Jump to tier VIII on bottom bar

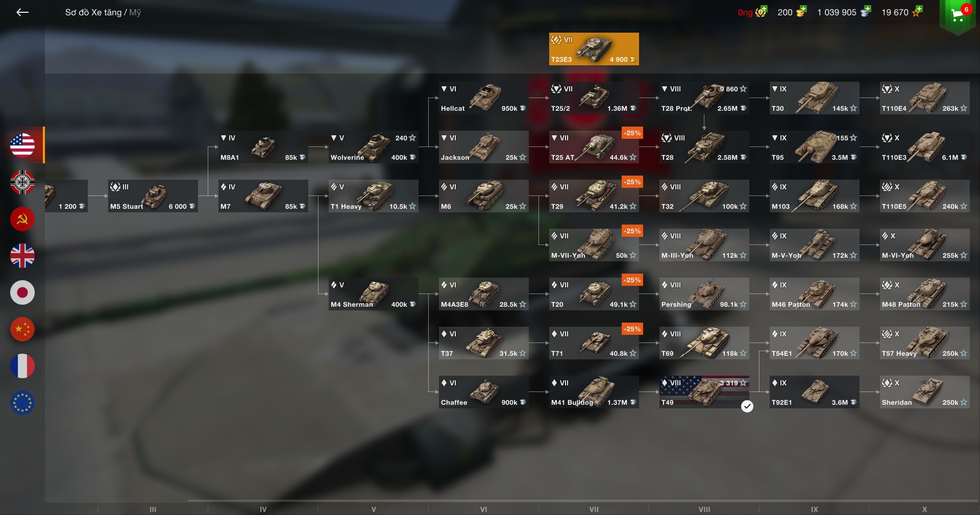704,509
